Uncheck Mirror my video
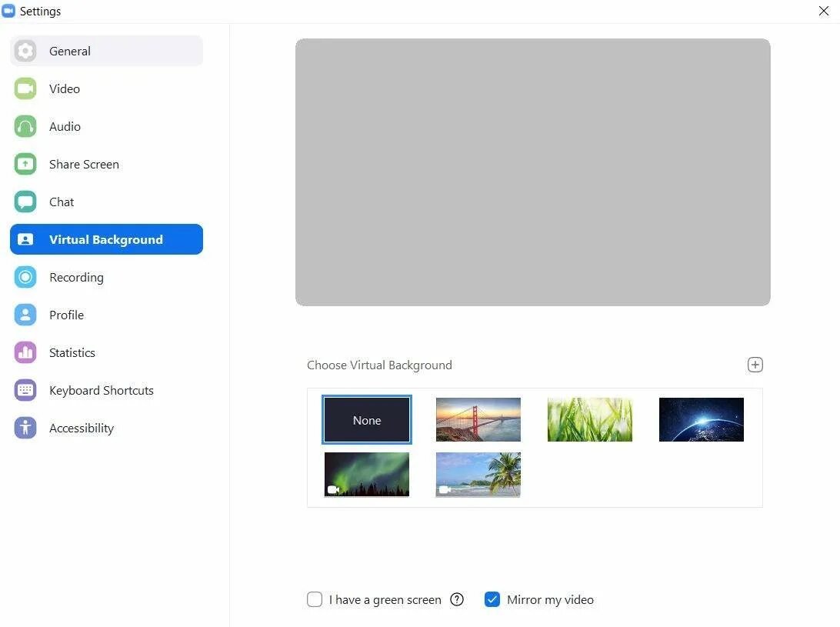The image size is (840, 627). tap(492, 599)
